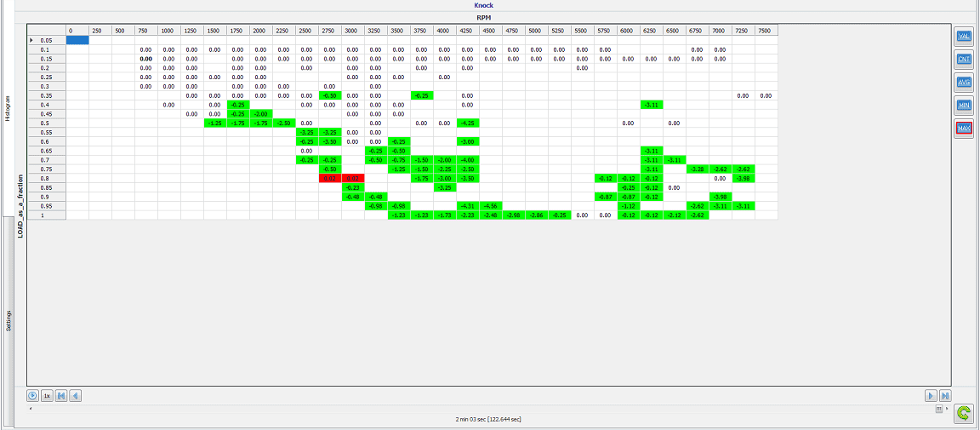Click the 0.35 load row header
980x430 pixels.
(47, 95)
